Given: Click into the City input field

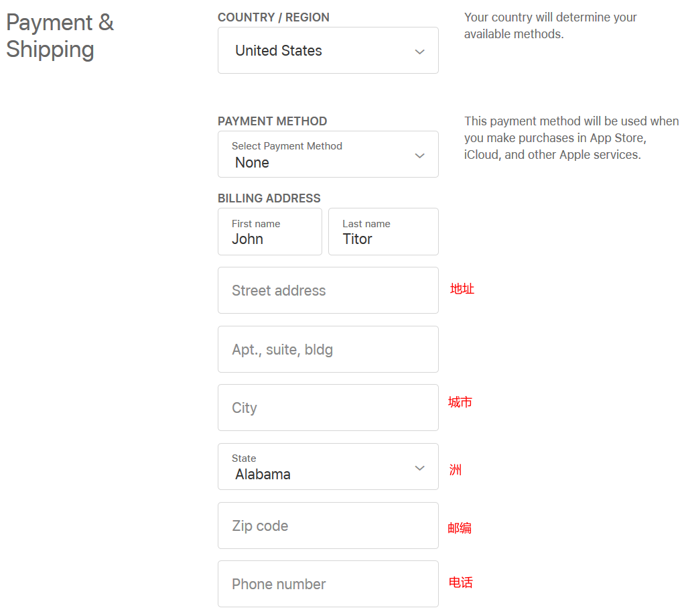Looking at the screenshot, I should coord(328,408).
